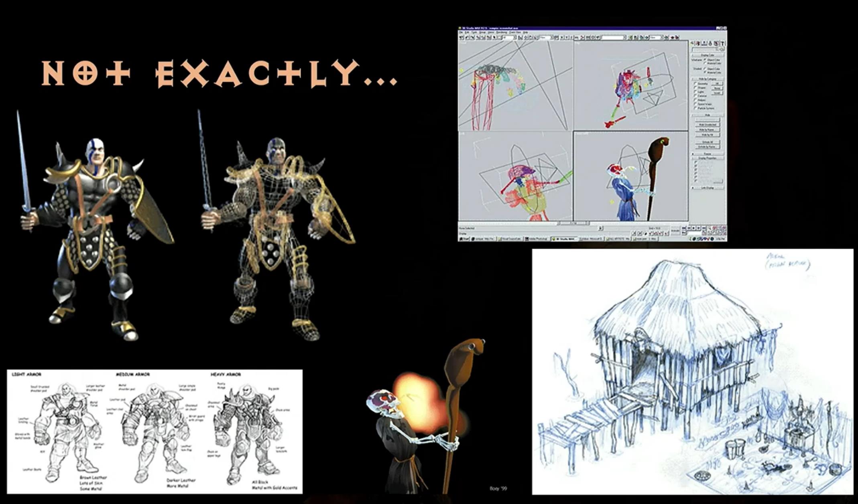This screenshot has width=858, height=504.
Task: Click the Hide Unselected button
Action: [x=708, y=125]
